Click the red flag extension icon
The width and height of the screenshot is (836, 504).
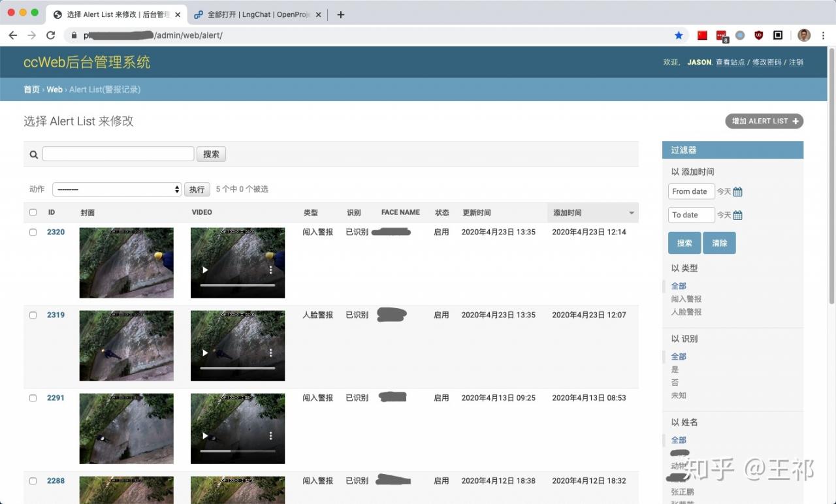[x=702, y=35]
